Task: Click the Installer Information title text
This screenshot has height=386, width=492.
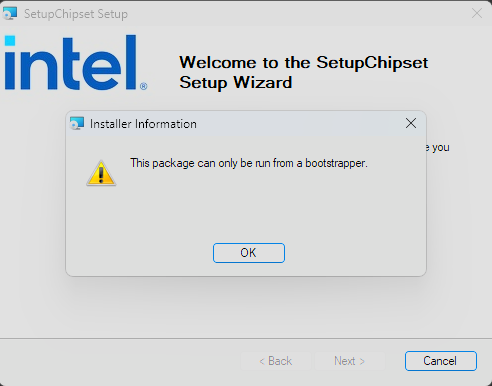Action: [143, 124]
